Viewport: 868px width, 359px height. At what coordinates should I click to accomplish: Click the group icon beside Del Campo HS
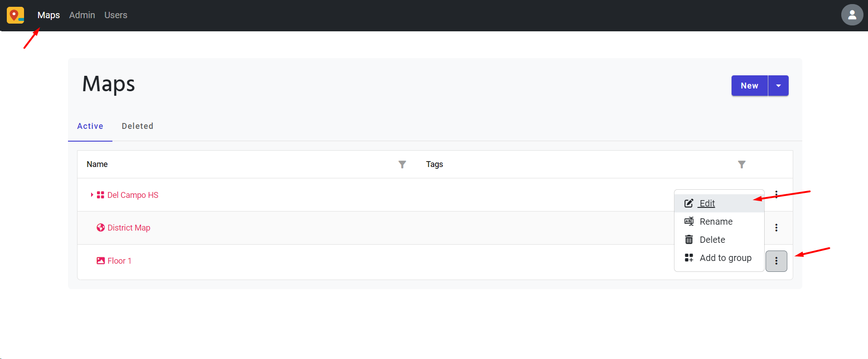pyautogui.click(x=101, y=195)
